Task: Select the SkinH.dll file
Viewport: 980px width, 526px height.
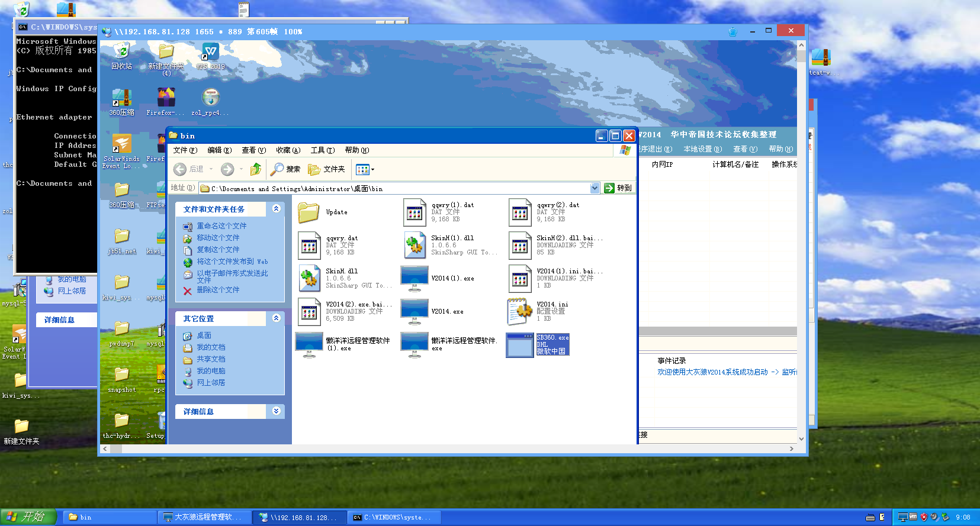Action: tap(345, 278)
